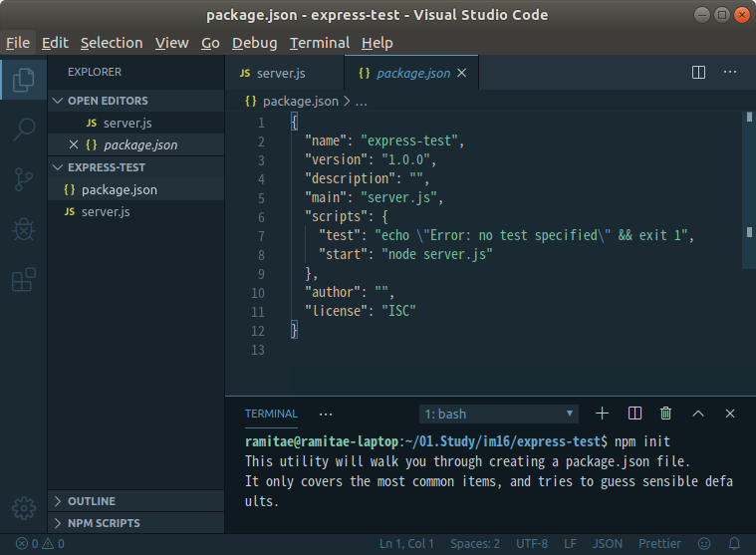Click the terminal prompt line with npm init
This screenshot has height=555, width=756.
coord(457,441)
